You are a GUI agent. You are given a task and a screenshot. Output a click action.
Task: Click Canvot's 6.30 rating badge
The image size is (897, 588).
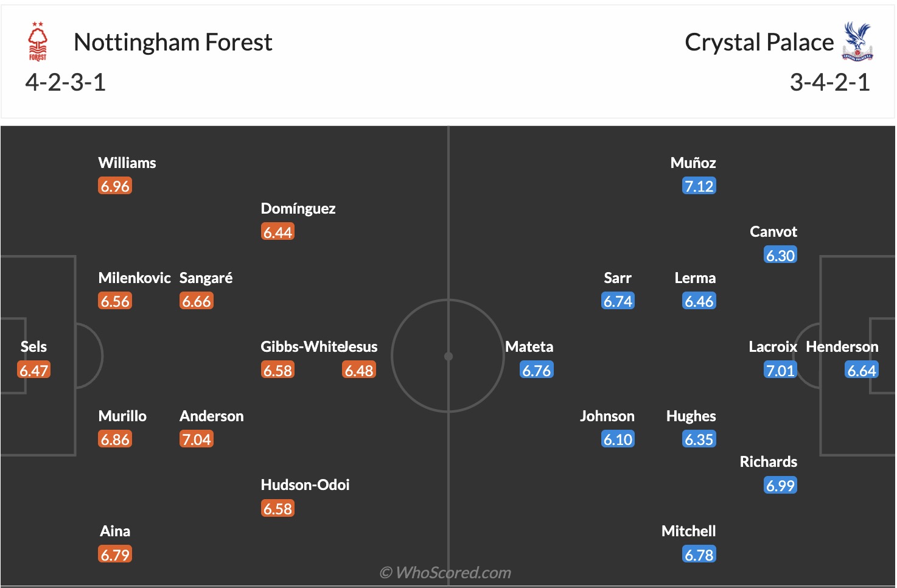click(780, 256)
